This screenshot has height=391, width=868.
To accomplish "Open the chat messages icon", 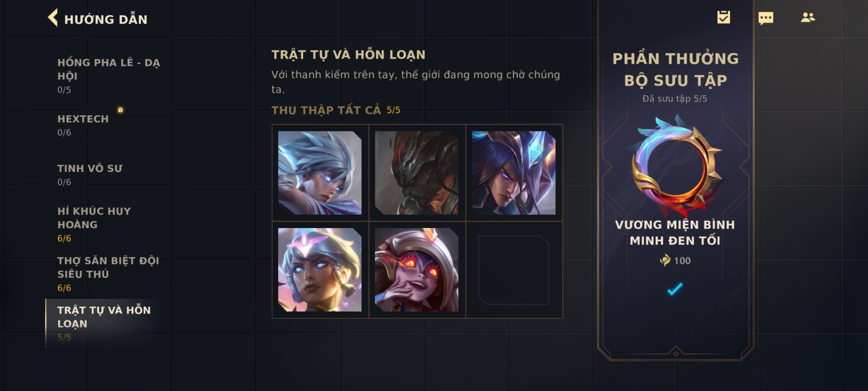I will coord(766,18).
